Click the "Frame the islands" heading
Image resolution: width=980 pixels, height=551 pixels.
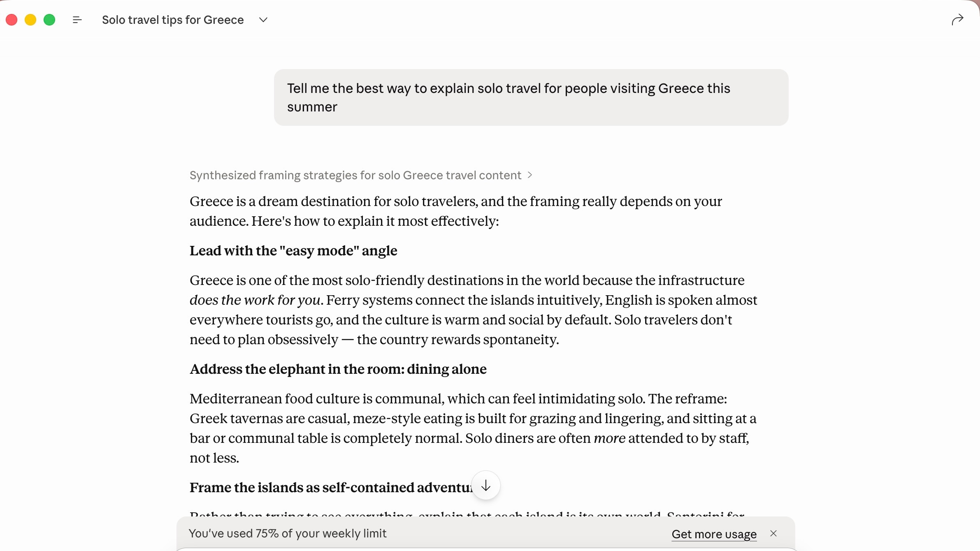[x=329, y=487]
